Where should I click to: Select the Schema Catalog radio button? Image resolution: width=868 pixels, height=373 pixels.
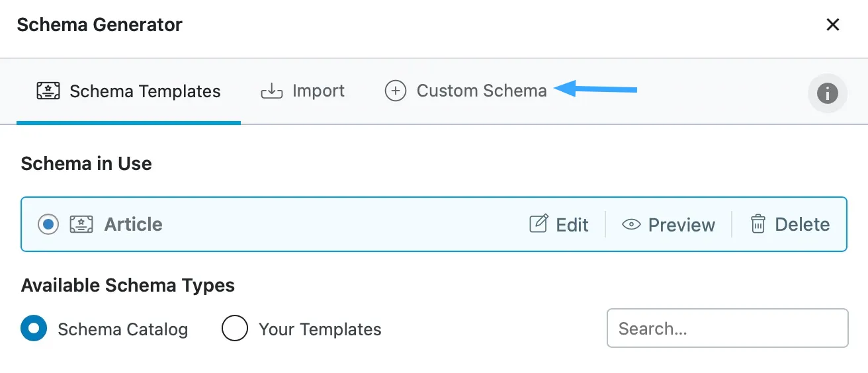34,328
